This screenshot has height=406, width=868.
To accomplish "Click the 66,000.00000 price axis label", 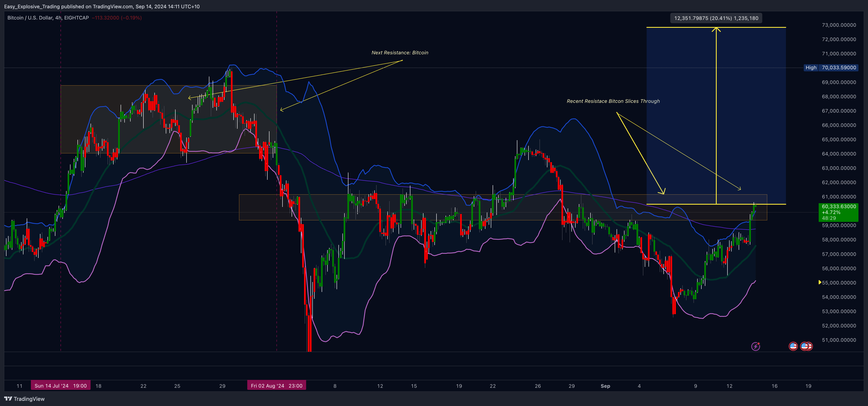I will pyautogui.click(x=839, y=125).
